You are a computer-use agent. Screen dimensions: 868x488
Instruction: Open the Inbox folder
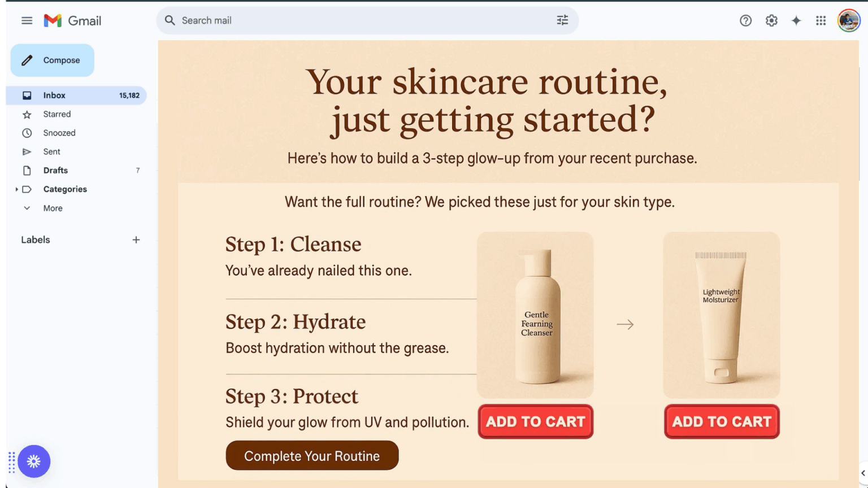(76, 95)
